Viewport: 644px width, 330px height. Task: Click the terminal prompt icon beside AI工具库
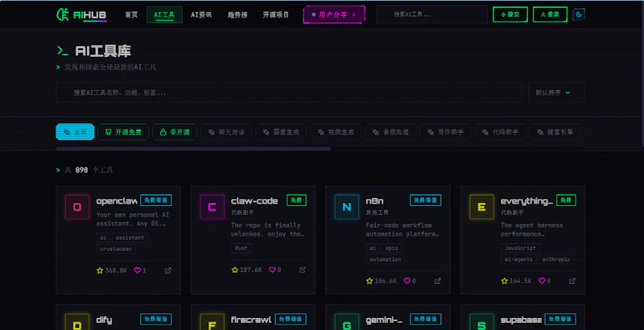(63, 51)
